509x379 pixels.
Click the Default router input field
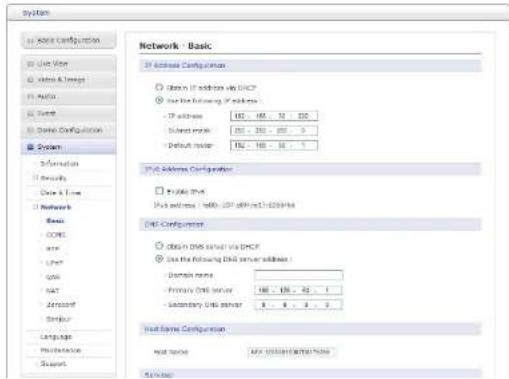[x=274, y=145]
